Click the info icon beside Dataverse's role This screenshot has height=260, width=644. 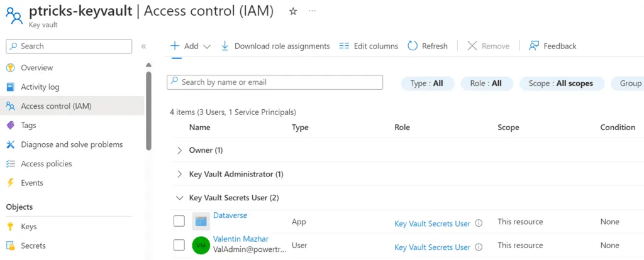pos(479,224)
